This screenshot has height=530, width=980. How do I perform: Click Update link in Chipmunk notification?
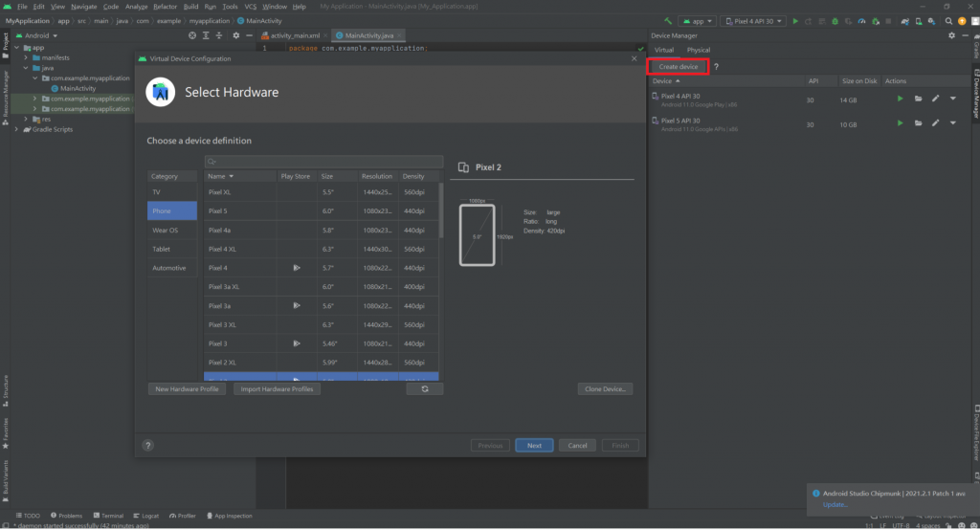tap(835, 504)
